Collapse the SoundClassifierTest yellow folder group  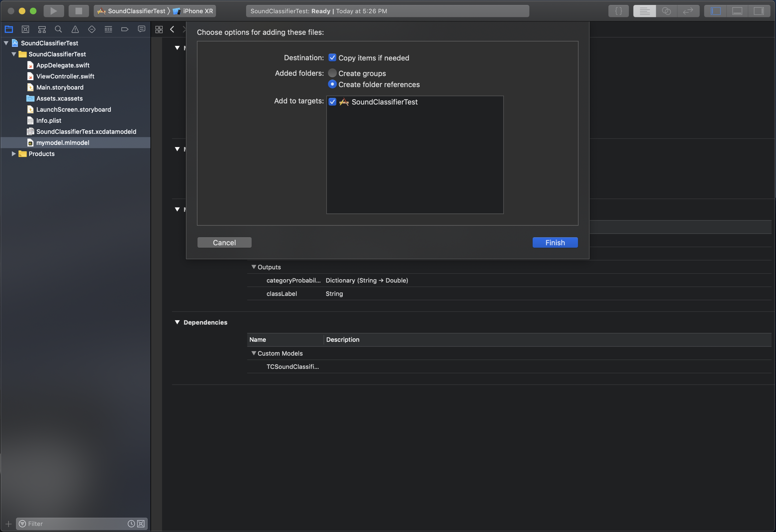pos(14,54)
